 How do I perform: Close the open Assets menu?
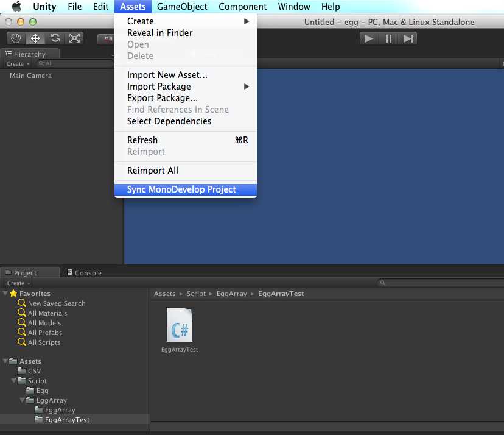tap(133, 7)
